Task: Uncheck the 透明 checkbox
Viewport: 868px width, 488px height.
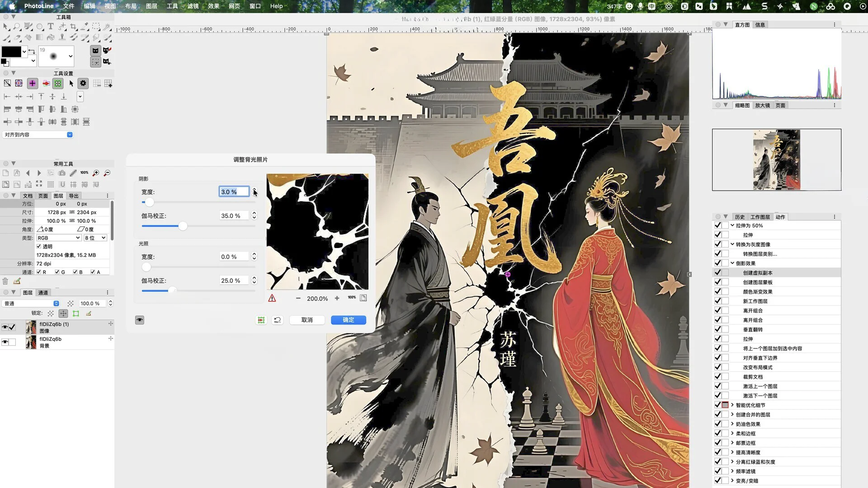Action: point(39,246)
